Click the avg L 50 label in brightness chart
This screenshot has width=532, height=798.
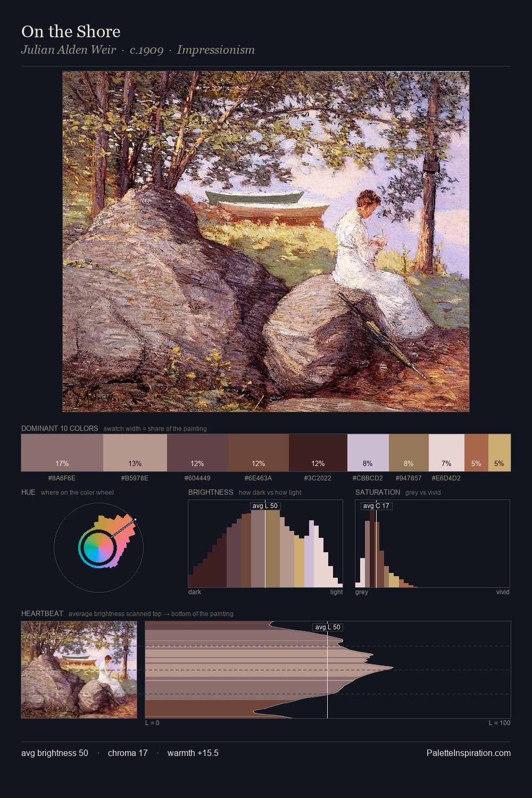(265, 506)
